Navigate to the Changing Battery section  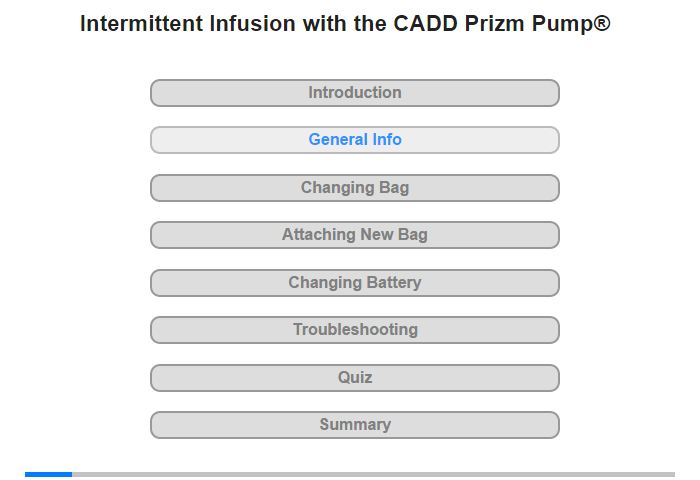point(354,283)
